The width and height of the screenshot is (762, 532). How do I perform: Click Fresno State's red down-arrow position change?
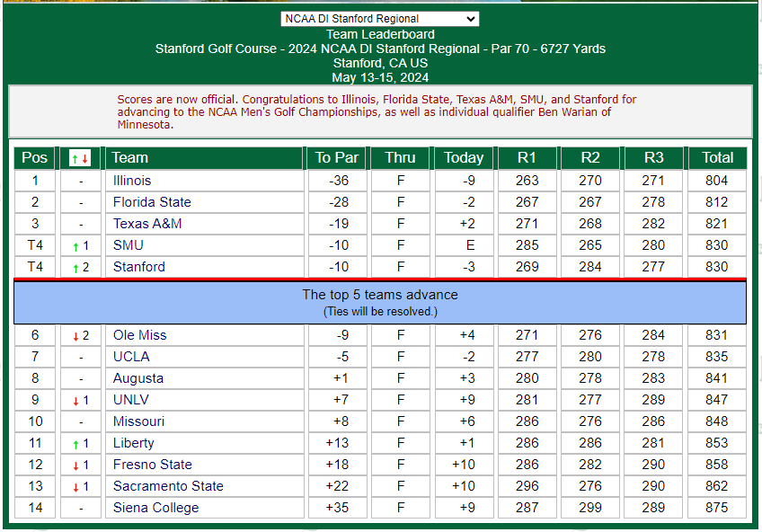click(75, 465)
